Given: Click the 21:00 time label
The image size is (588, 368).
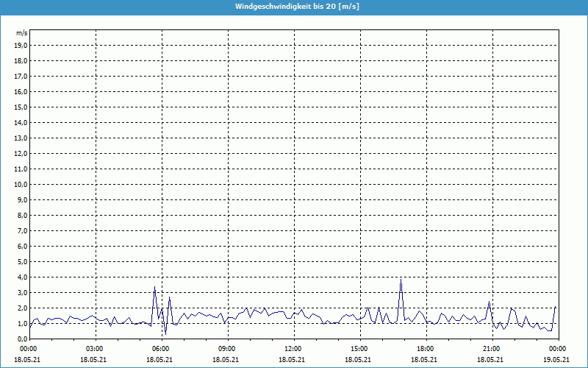Looking at the screenshot, I should point(491,348).
